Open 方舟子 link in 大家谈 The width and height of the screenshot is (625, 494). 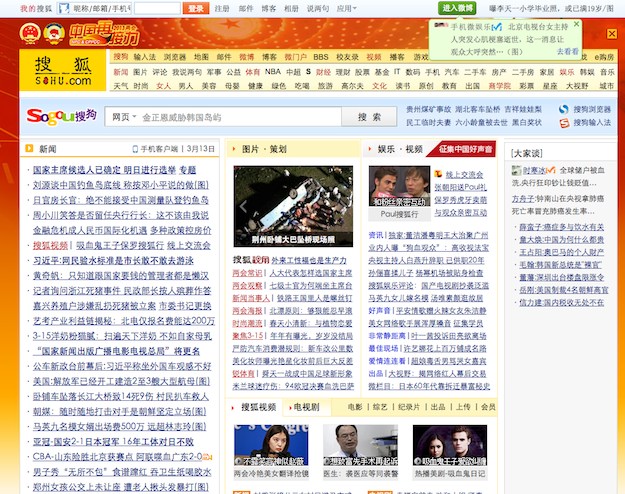click(x=523, y=199)
